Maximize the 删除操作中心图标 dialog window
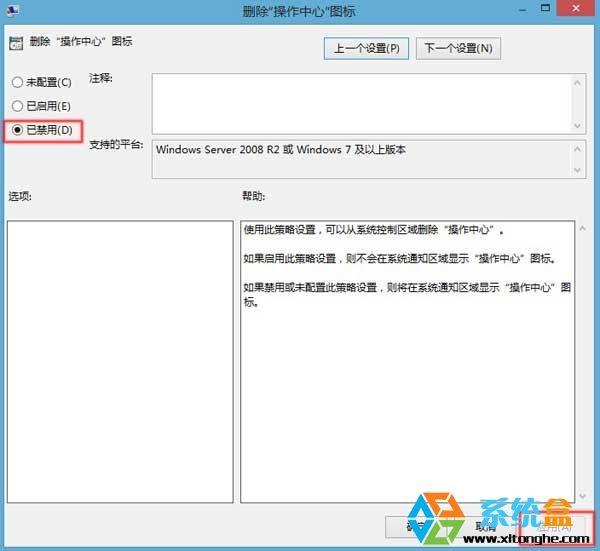This screenshot has width=600, height=551. point(545,9)
